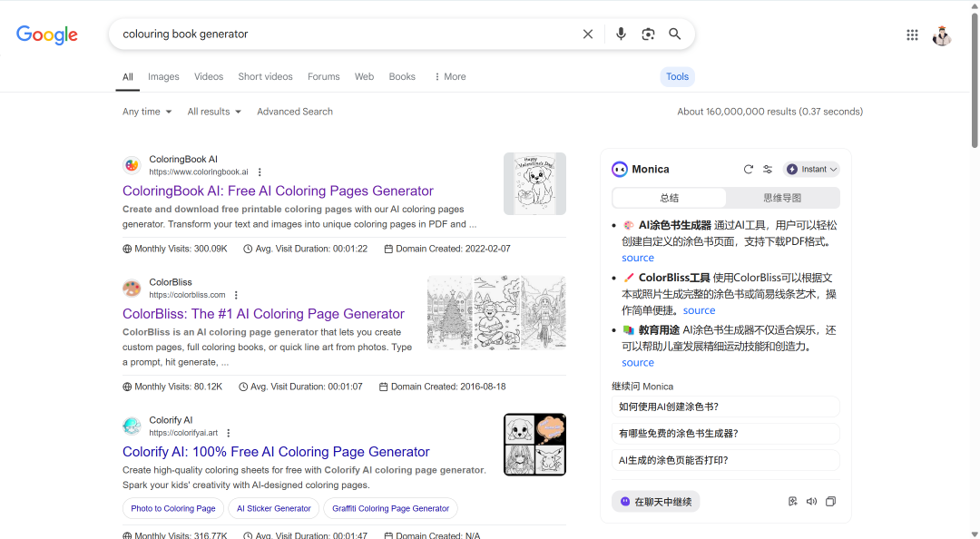The height and width of the screenshot is (539, 980).
Task: Open the ColorBliss: The #1 AI Coloring Page Generator result
Action: tap(264, 314)
